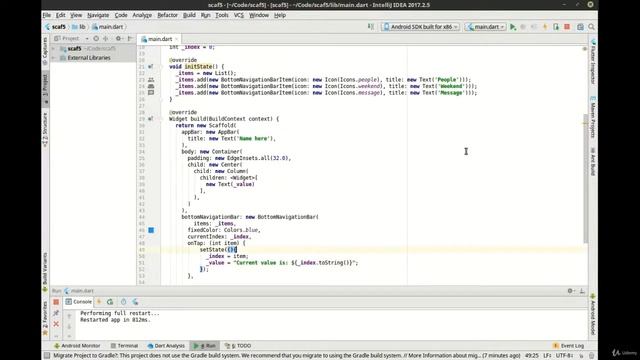Open the Event Log

[x=568, y=346]
